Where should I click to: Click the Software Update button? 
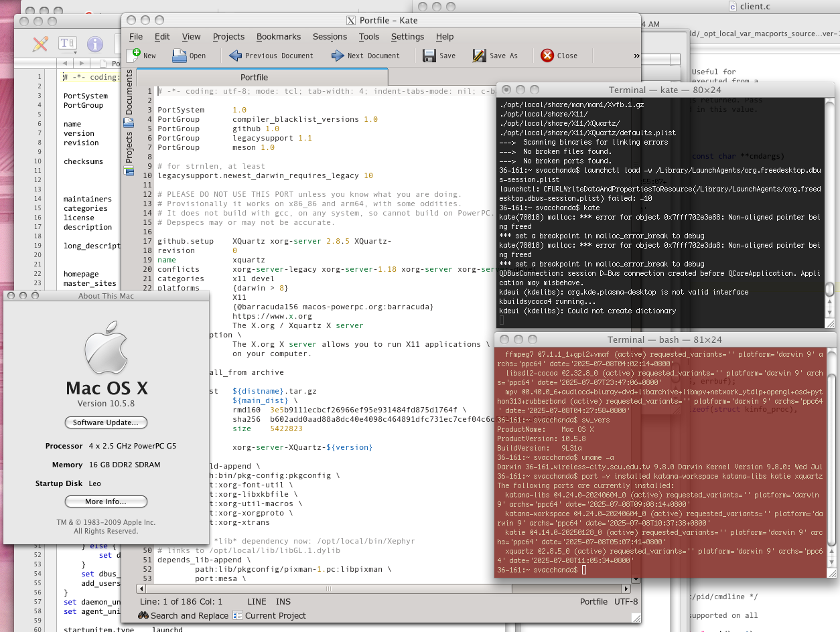pos(105,422)
